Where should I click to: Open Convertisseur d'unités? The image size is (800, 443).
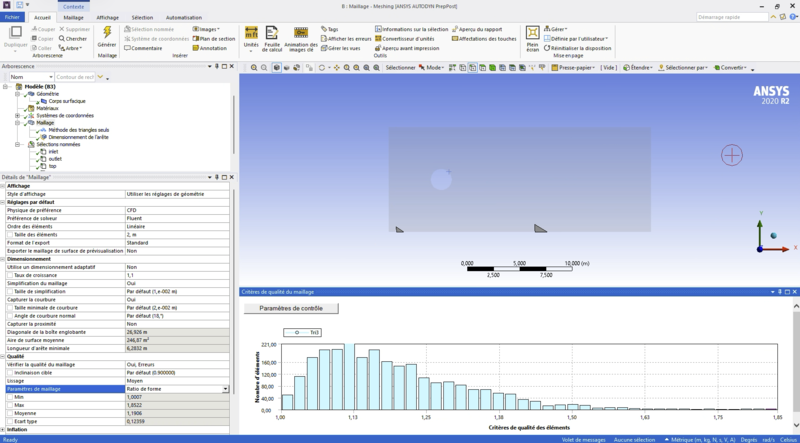pos(405,39)
